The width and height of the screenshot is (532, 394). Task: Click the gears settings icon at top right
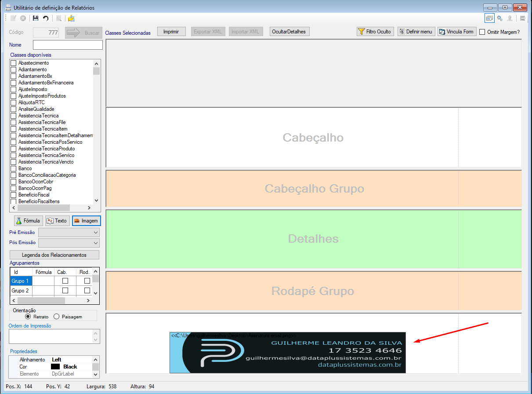pyautogui.click(x=499, y=18)
